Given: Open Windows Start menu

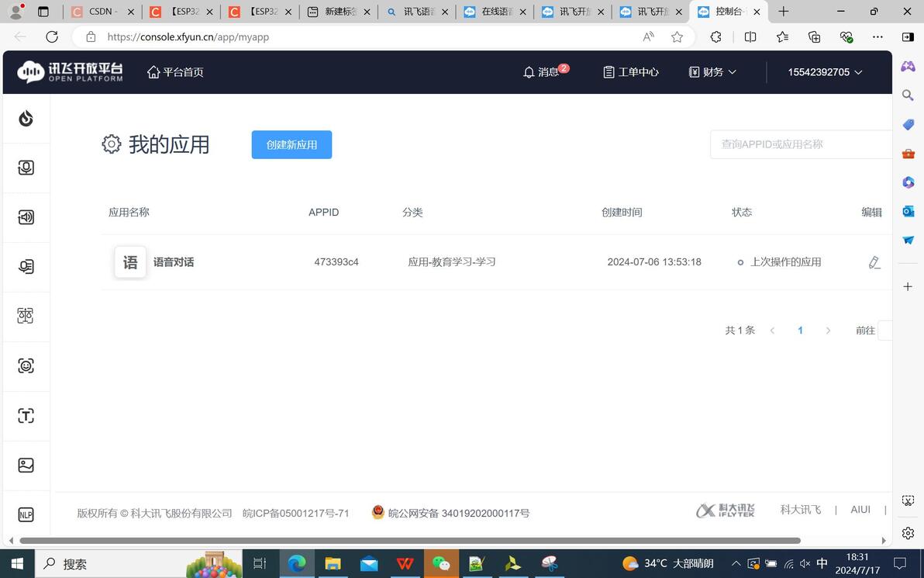Looking at the screenshot, I should [x=17, y=564].
